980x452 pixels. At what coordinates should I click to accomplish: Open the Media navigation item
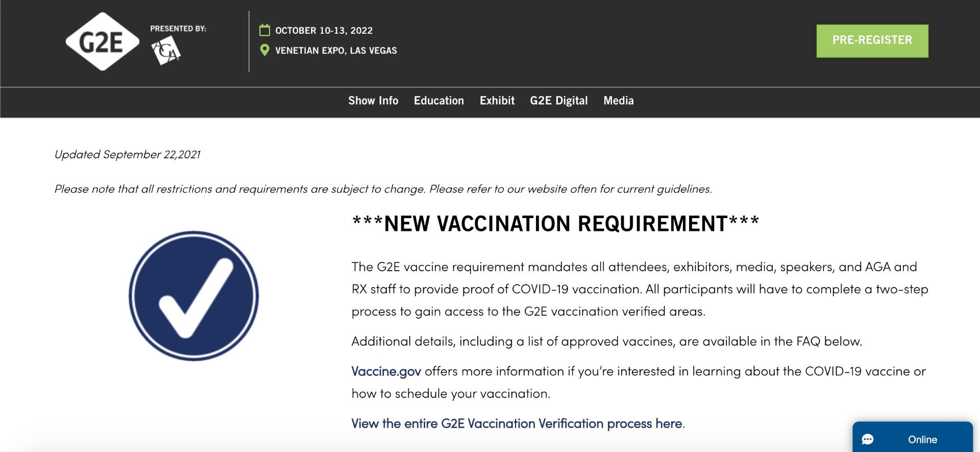point(619,101)
